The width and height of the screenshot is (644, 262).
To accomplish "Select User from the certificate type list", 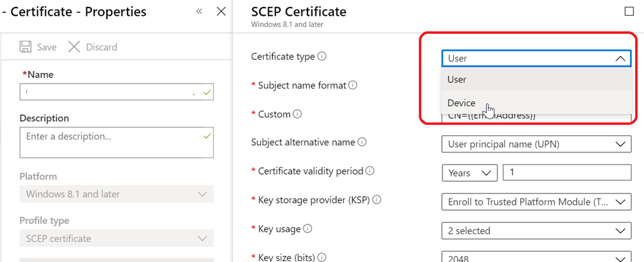I will click(457, 80).
